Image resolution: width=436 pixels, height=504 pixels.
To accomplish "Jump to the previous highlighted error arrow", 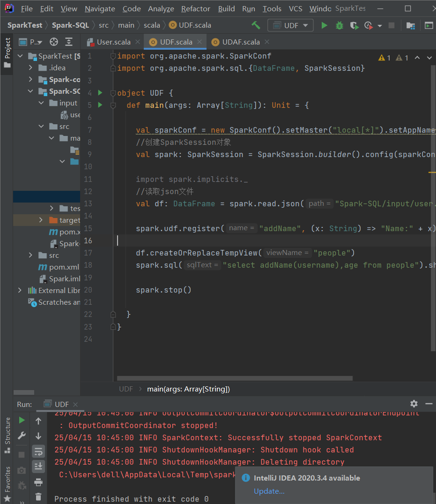I will [417, 58].
